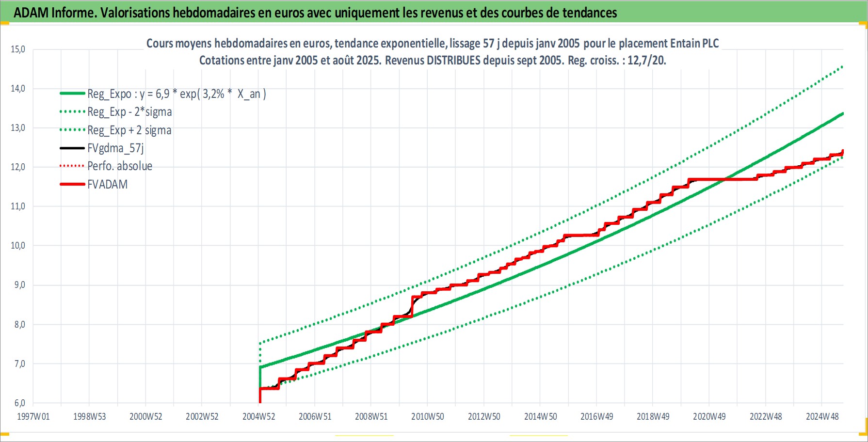This screenshot has height=442, width=868.
Task: Click x-axis label '2002W52'
Action: tap(202, 416)
